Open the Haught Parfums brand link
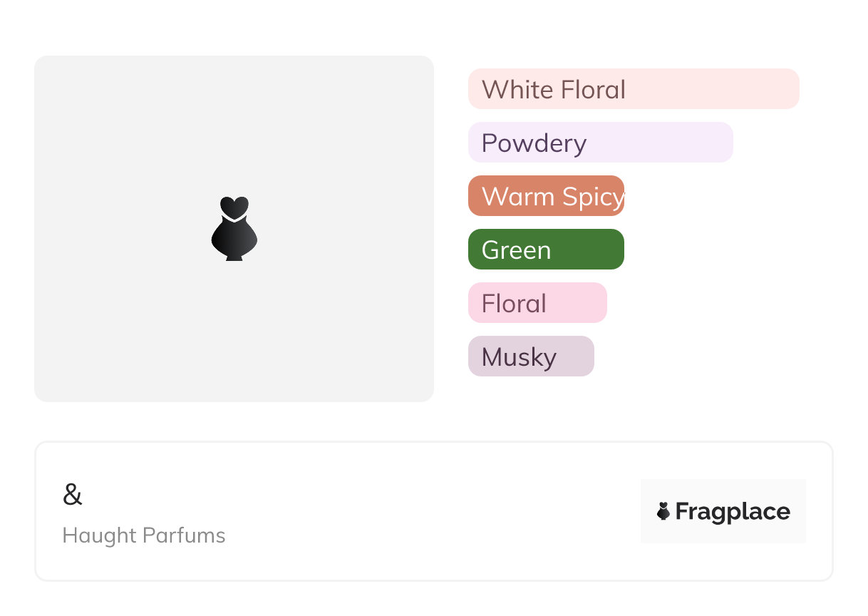The width and height of the screenshot is (868, 616). tap(144, 535)
